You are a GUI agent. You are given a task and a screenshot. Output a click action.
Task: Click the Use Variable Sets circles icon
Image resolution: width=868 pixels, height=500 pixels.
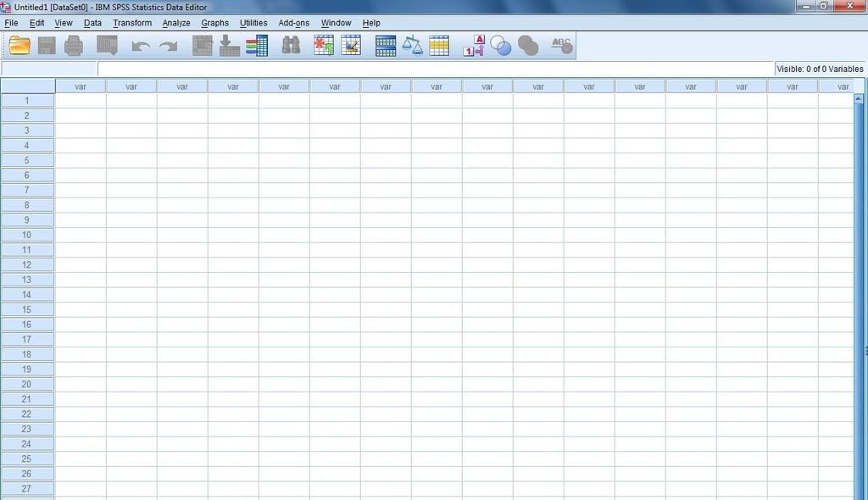pyautogui.click(x=501, y=46)
